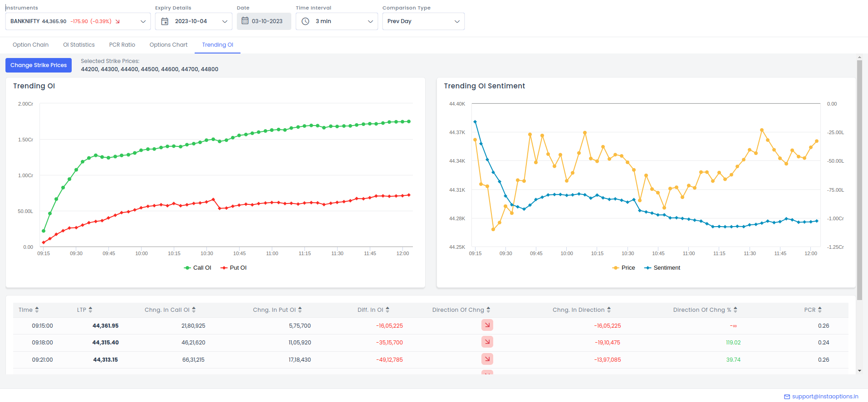This screenshot has height=402, width=868.
Task: Click LTP value 44,361.95
Action: tap(105, 326)
